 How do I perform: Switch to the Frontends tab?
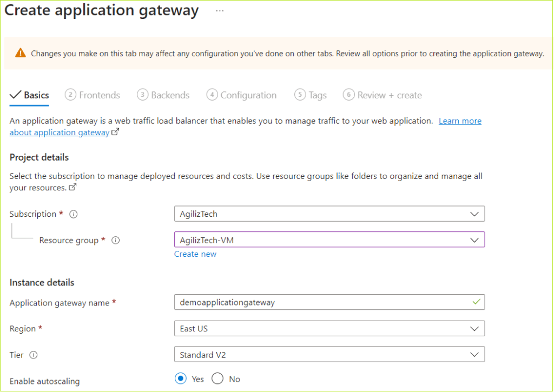click(x=99, y=95)
